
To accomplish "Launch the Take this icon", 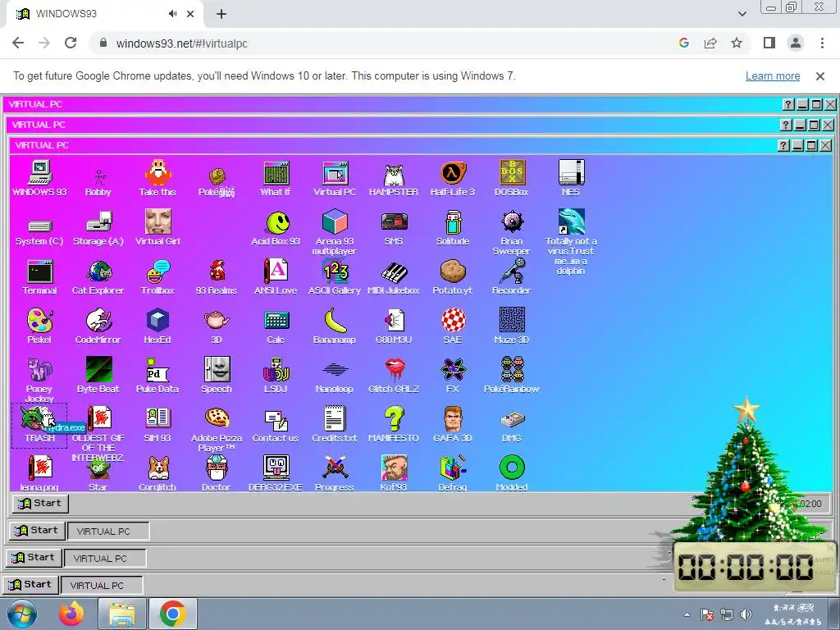I will 157,178.
